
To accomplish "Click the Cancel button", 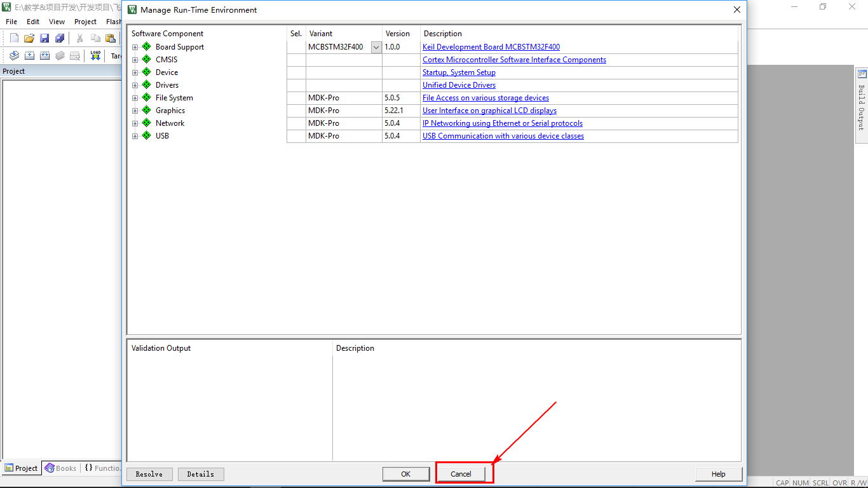I will [461, 474].
